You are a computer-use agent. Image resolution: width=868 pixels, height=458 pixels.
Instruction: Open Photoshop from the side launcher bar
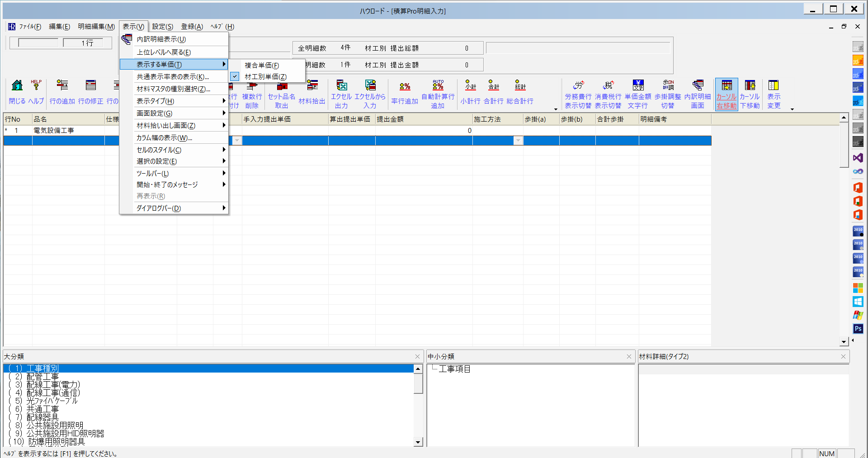point(858,329)
